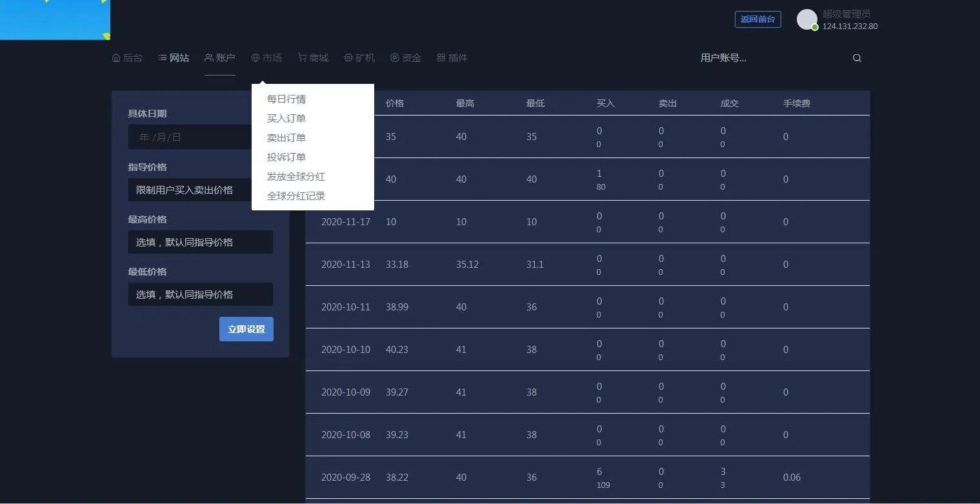Viewport: 980px width, 504px height.
Task: Click the grid icon beside 插件
Action: 441,58
